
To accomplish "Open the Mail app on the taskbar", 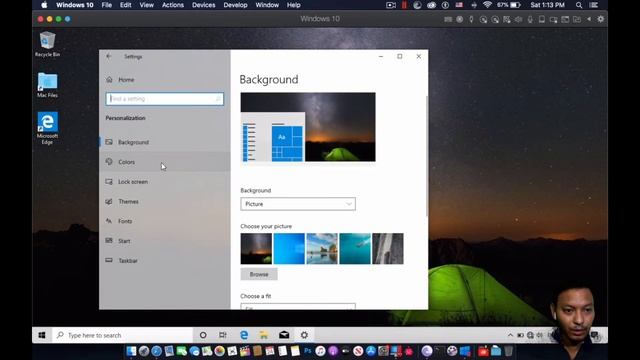I will (284, 335).
